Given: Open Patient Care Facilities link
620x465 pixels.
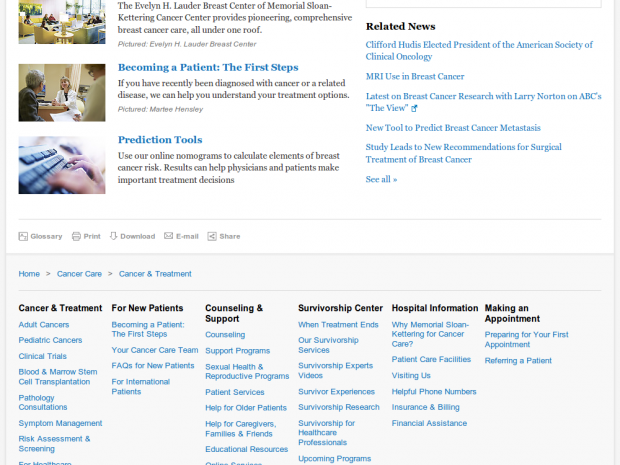Looking at the screenshot, I should point(431,359).
